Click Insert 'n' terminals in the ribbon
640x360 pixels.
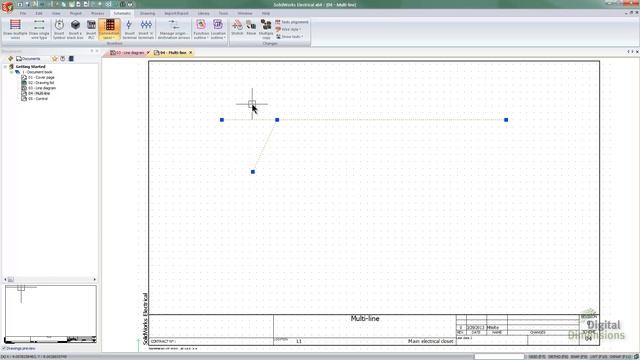146,29
